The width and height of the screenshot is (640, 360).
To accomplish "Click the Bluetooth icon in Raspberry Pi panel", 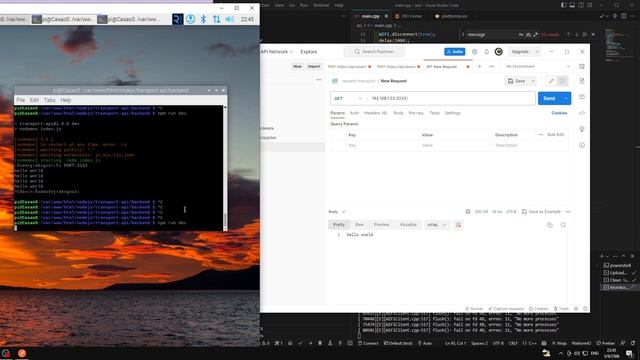I will [203, 19].
